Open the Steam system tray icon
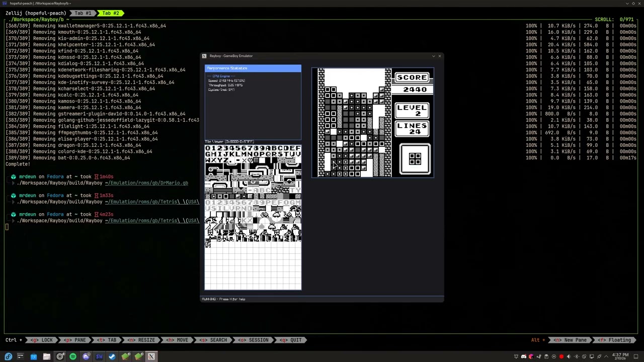This screenshot has width=644, height=362. point(539,356)
